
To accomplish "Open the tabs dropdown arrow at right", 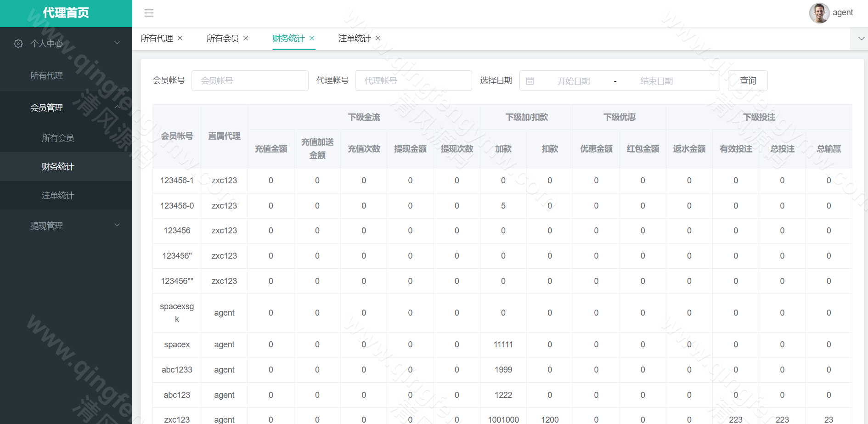I will (x=861, y=39).
